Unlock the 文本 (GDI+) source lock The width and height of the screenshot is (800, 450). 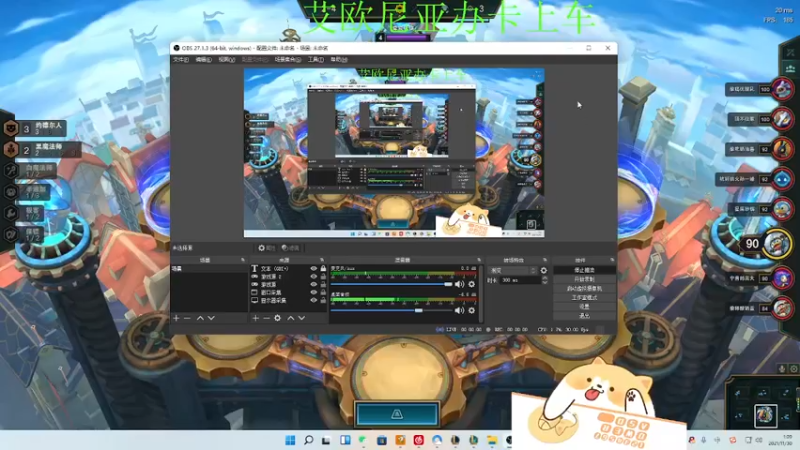(x=323, y=268)
